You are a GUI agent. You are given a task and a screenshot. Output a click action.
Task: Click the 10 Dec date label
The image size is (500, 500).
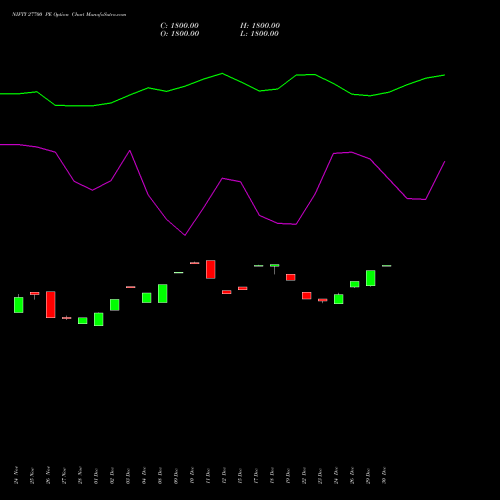pos(192,475)
